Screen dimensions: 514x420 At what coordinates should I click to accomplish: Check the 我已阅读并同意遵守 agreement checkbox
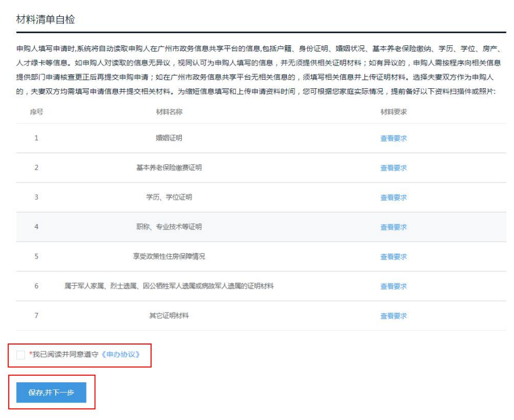21,354
